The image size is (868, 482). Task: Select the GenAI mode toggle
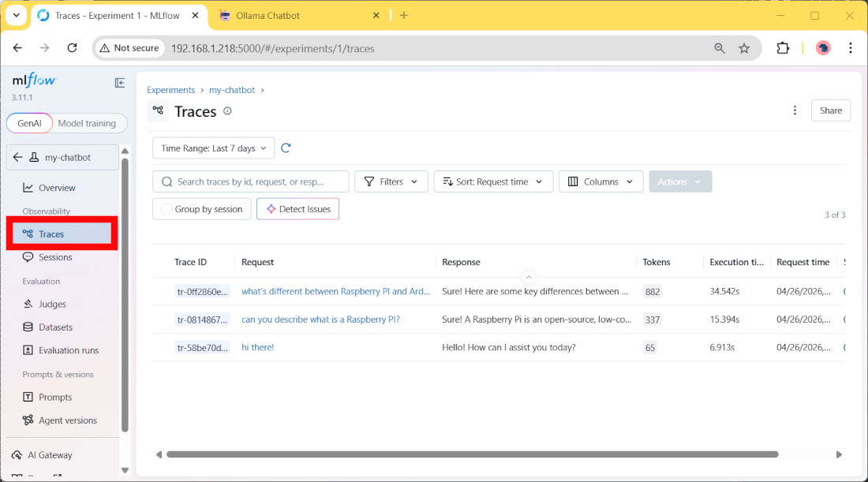pyautogui.click(x=29, y=123)
